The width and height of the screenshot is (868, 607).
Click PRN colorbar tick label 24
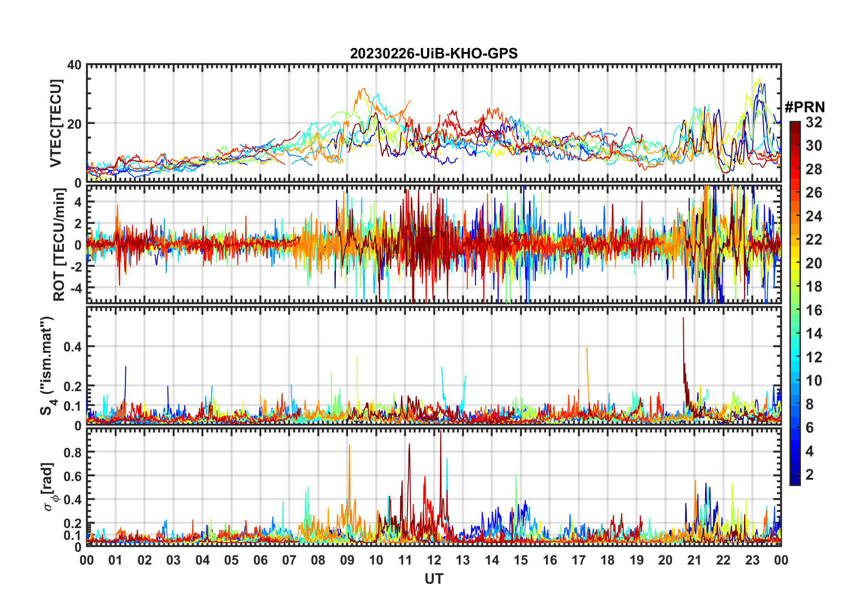(814, 216)
